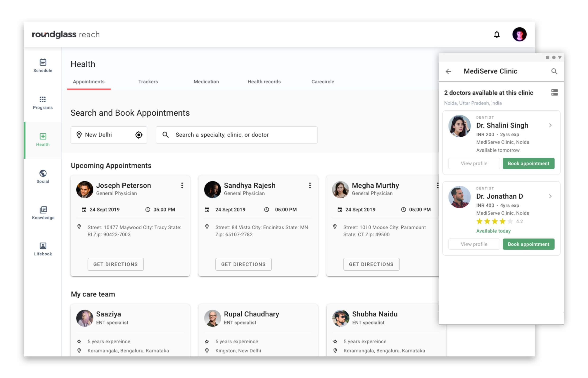Click the '2 doctors available at this clinic' heading
Screen dimensions: 588x378
(x=488, y=93)
